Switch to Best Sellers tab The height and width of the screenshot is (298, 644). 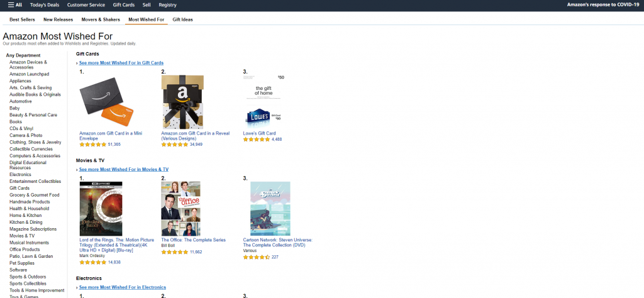[x=22, y=19]
